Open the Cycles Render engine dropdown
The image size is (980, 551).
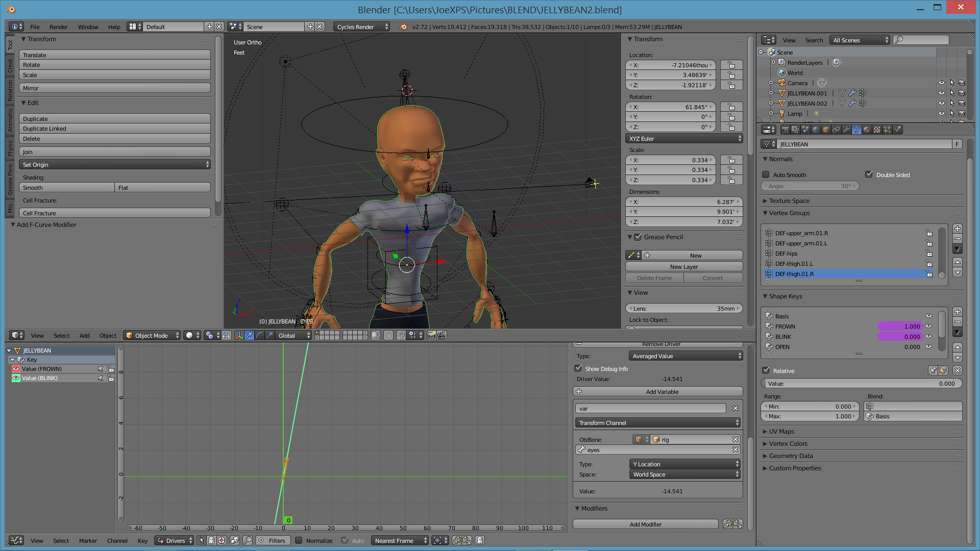point(361,27)
